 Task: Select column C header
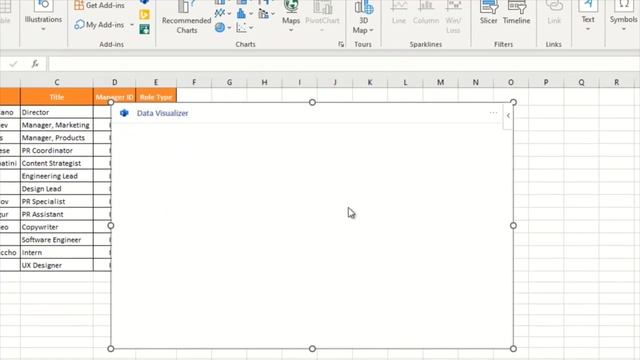tap(57, 82)
